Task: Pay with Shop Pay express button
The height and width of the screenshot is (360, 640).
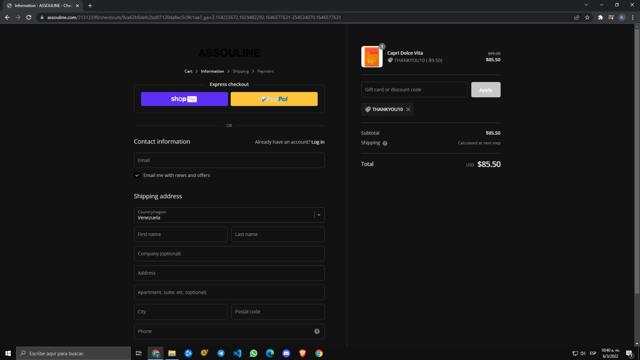Action: pos(184,99)
